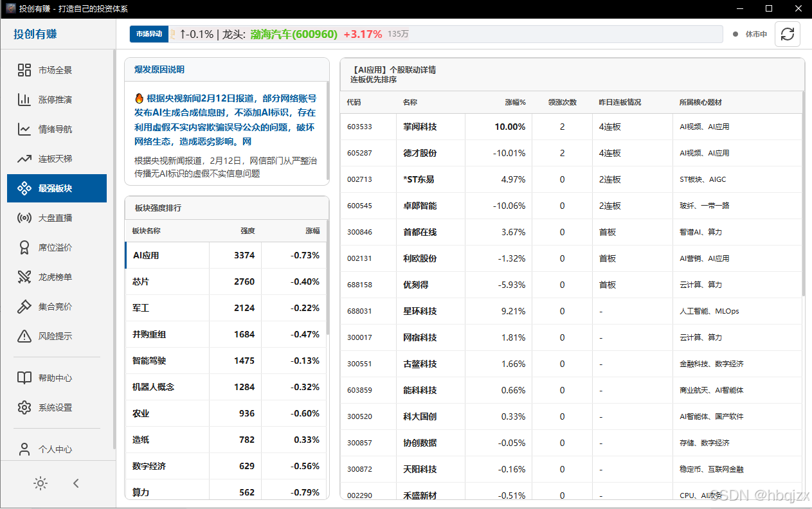
Task: Select 大盘直播 from the sidebar
Action: 57,218
